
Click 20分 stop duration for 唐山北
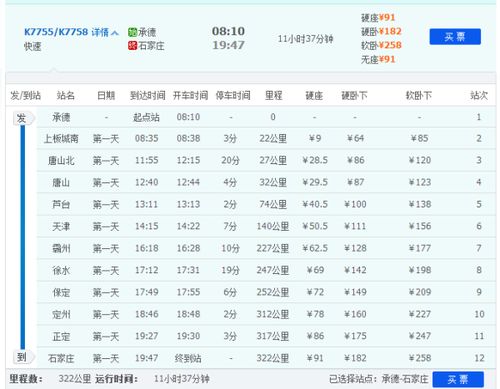pos(230,160)
